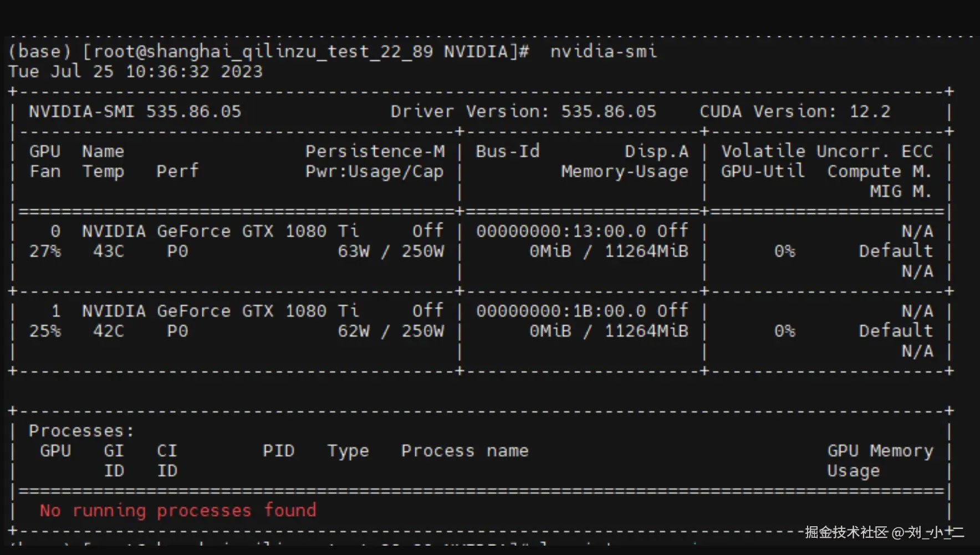Select the 43C temperature reading
Viewport: 980px width, 555px height.
point(108,251)
